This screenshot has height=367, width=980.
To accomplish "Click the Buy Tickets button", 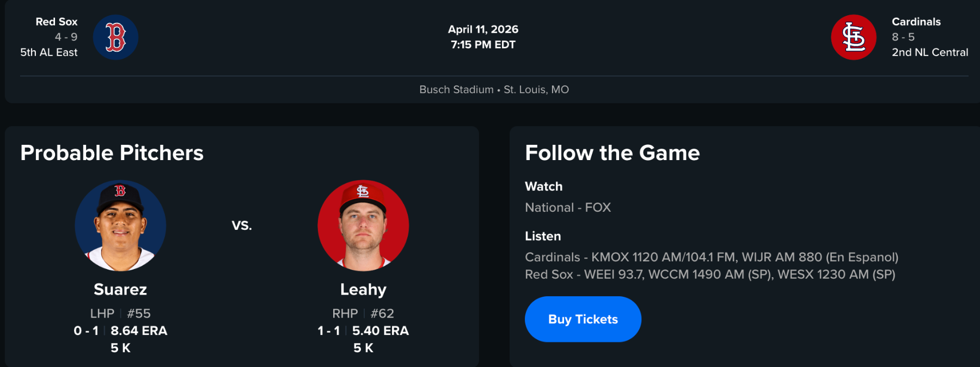I will pos(583,319).
